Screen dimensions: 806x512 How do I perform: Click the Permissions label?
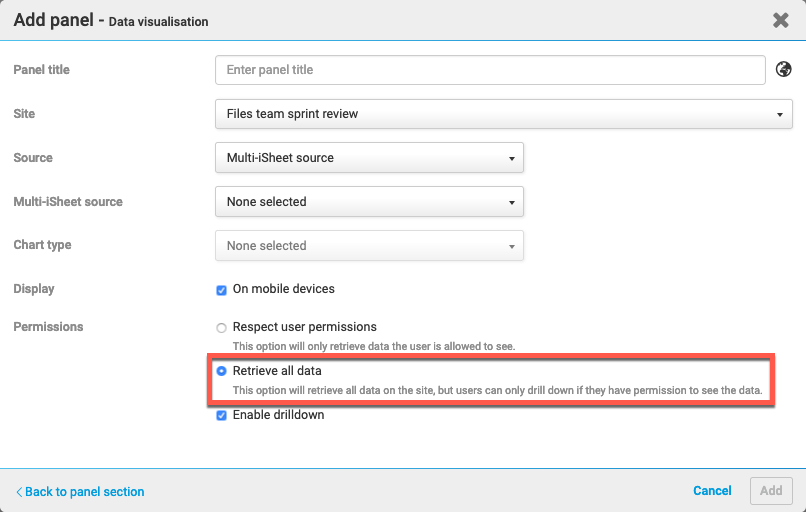click(48, 327)
